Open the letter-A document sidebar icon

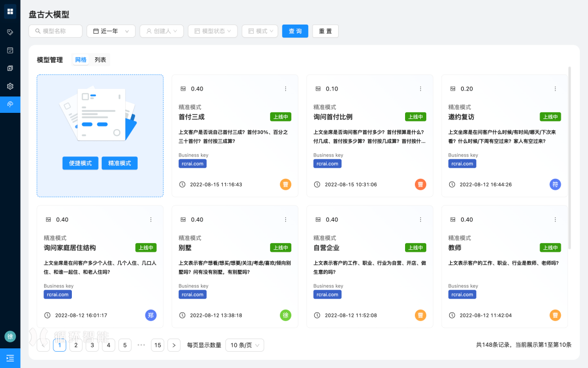coord(10,68)
